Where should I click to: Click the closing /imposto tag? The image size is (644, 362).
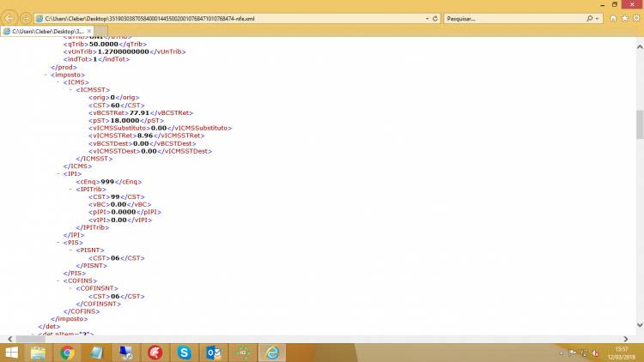click(69, 319)
